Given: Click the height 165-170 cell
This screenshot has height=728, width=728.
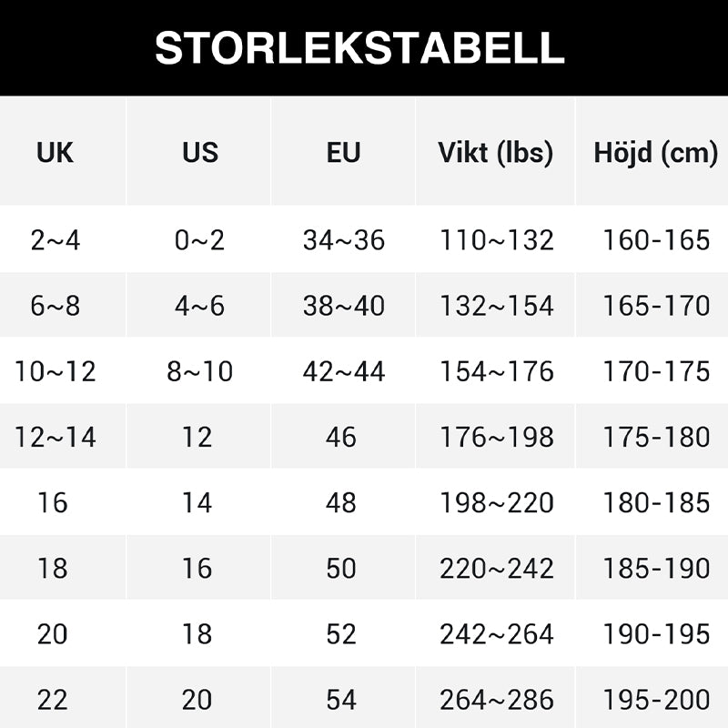Looking at the screenshot, I should tap(655, 306).
